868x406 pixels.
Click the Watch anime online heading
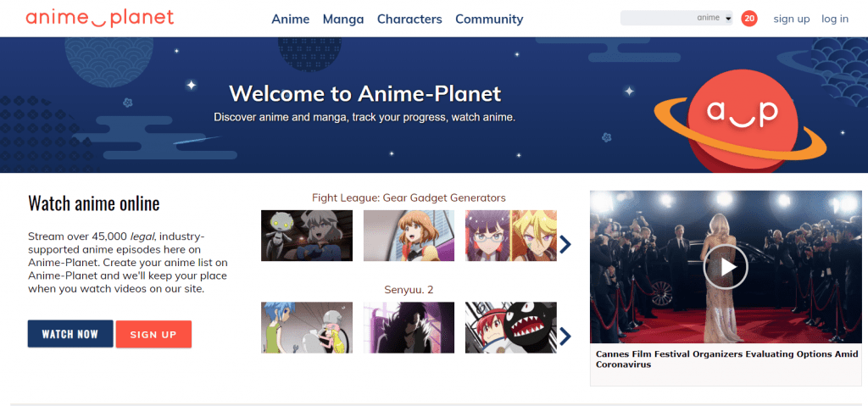pos(93,203)
